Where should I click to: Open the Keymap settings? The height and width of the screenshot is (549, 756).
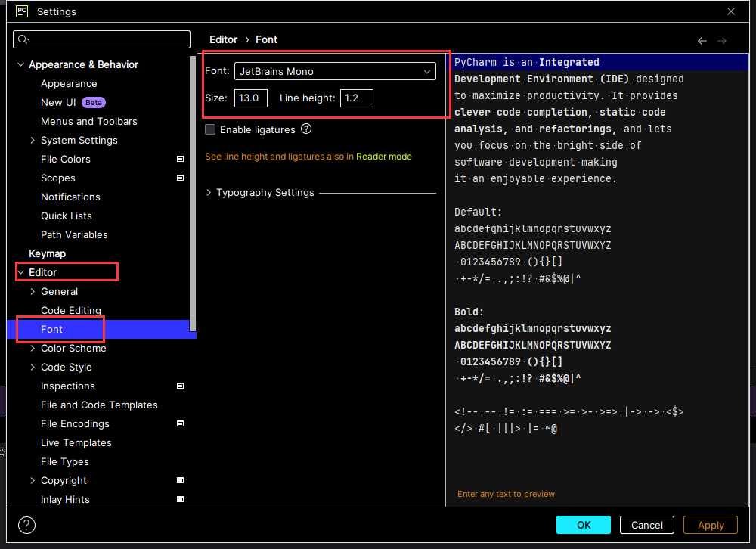point(47,254)
